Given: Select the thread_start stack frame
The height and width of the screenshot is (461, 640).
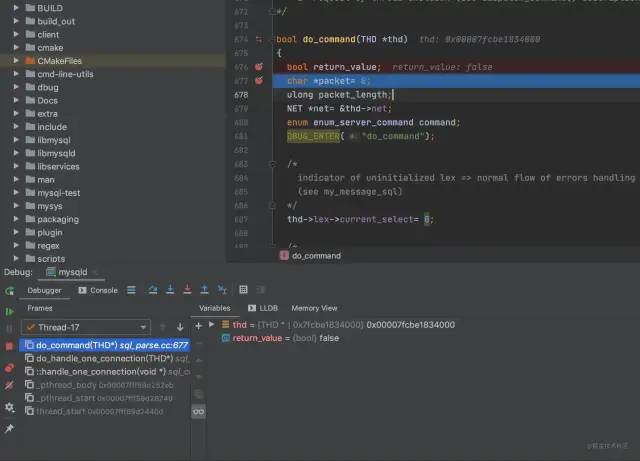Looking at the screenshot, I should [x=105, y=411].
